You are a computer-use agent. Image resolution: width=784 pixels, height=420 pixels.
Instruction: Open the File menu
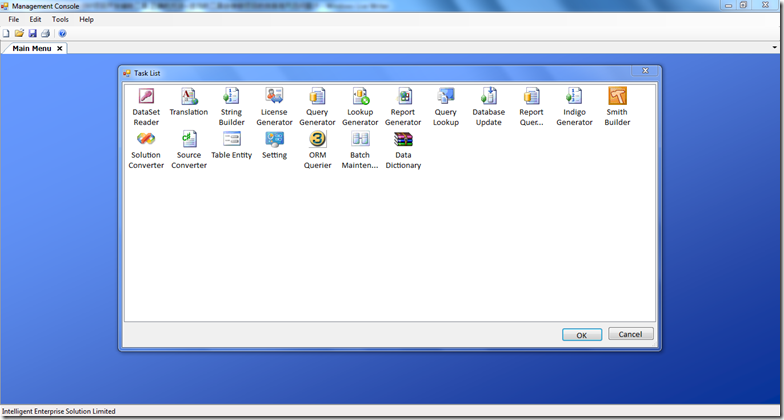click(14, 20)
